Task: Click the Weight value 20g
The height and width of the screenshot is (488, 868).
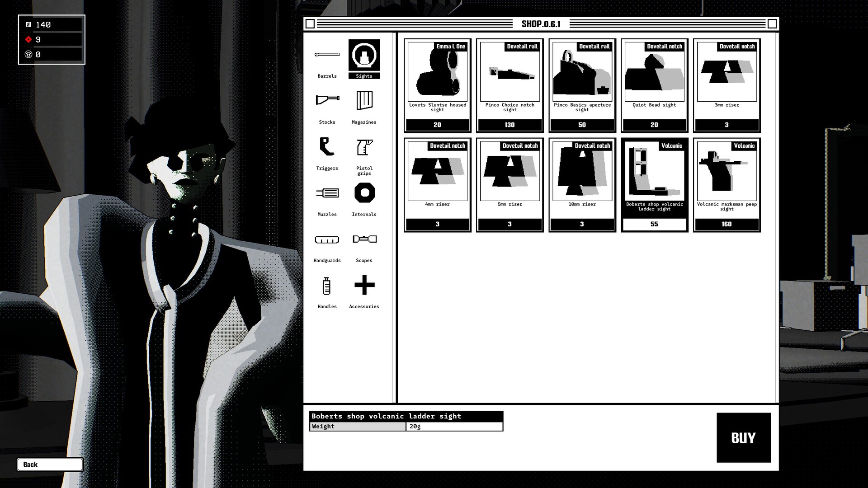Action: 454,427
